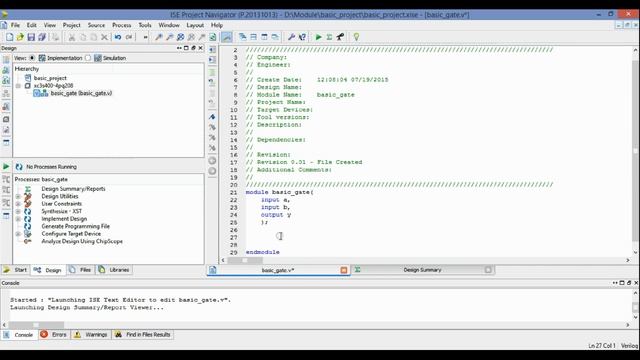Show the Warnings tab in console
640x360 pixels.
[x=91, y=335]
